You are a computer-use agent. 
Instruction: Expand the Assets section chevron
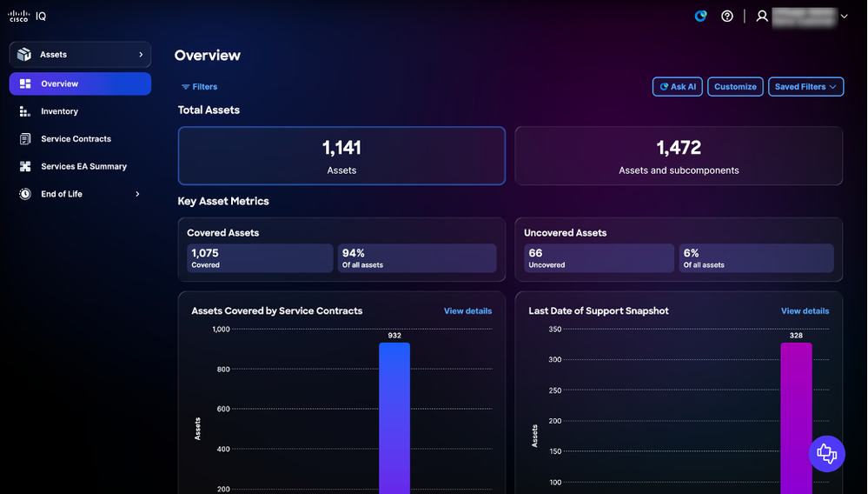(x=141, y=54)
